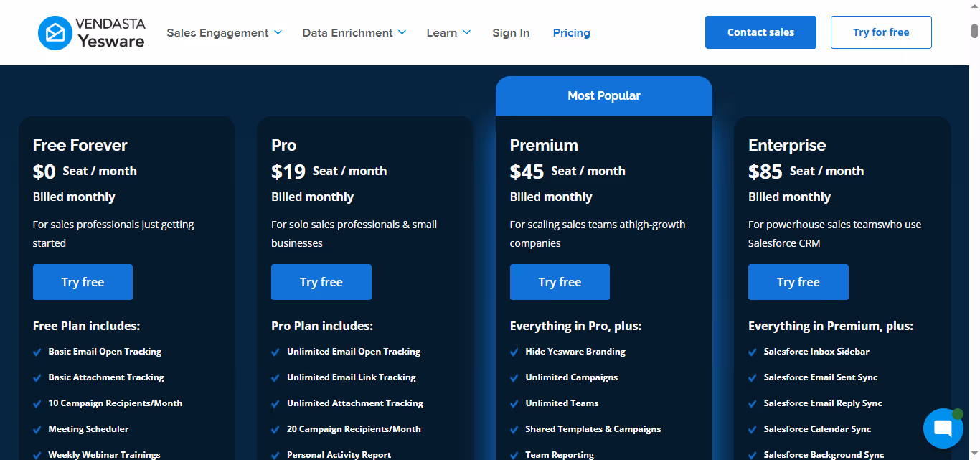This screenshot has width=980, height=460.
Task: Click checkmark beside Salesforce Email Reply Sync
Action: point(753,404)
